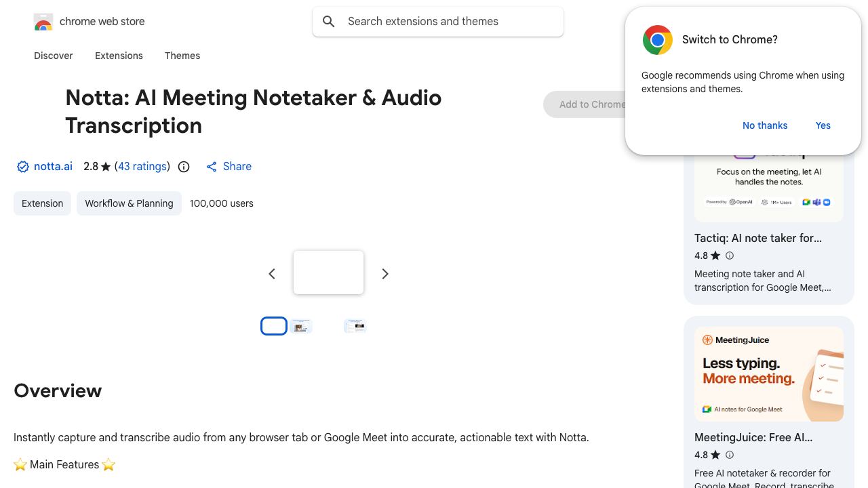The height and width of the screenshot is (488, 868).
Task: Click the info icon beside Tactiq's 4.8 rating
Action: (730, 256)
